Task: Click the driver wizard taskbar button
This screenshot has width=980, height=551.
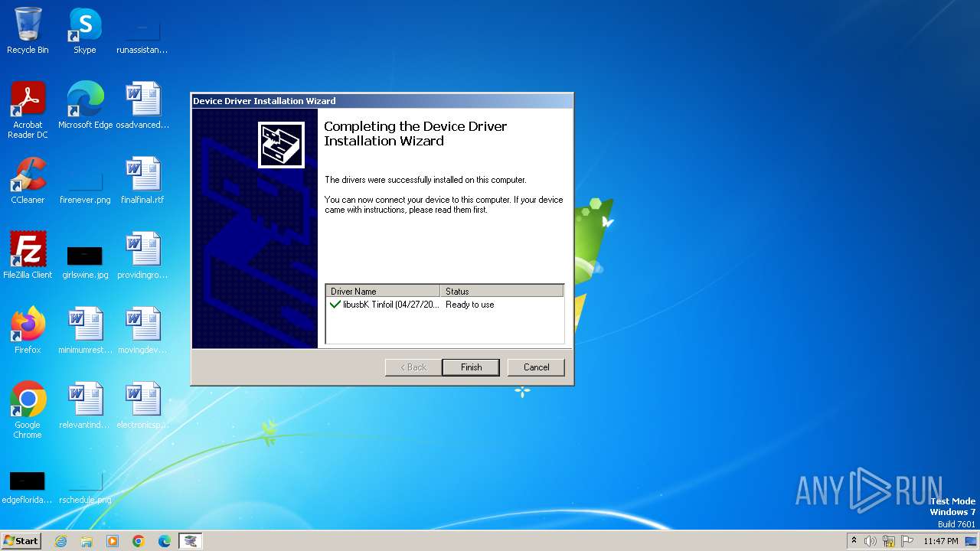Action: pyautogui.click(x=191, y=541)
